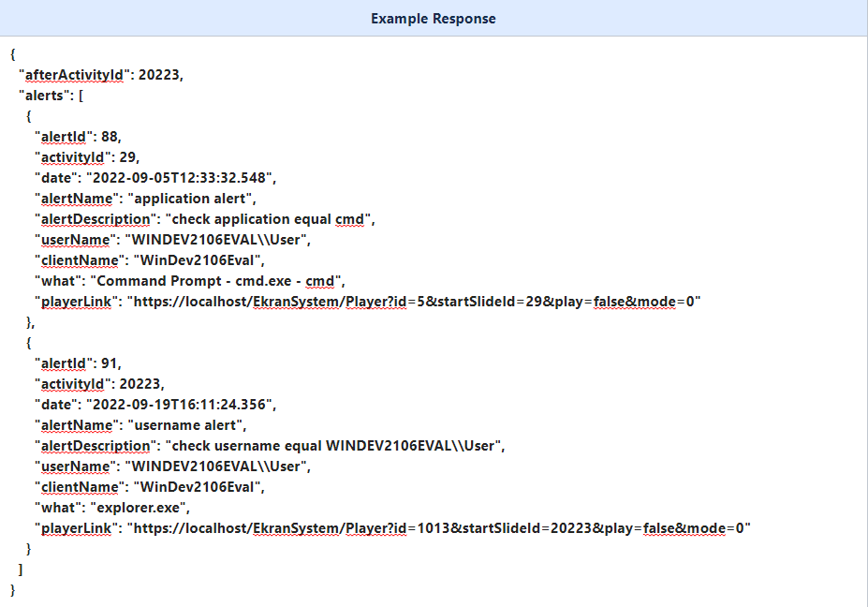868x607 pixels.
Task: Click the opening curly brace at top
Action: (13, 54)
